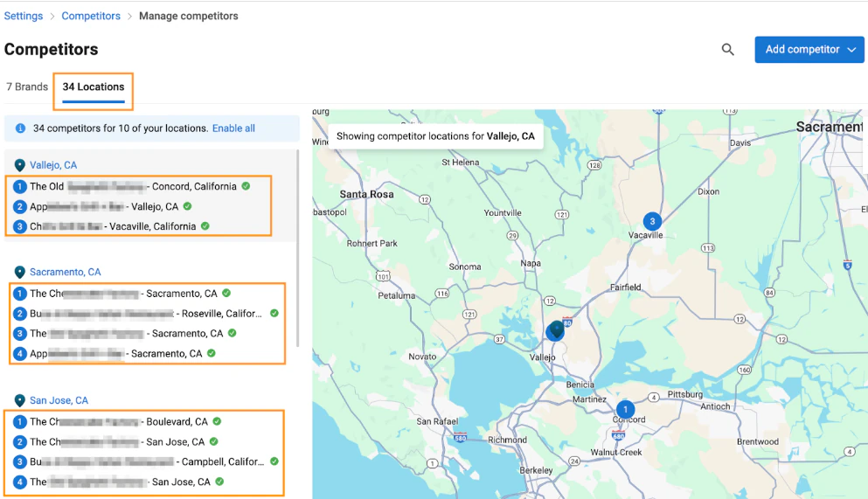
Task: Click green check next to Roseville competitor
Action: pos(274,313)
